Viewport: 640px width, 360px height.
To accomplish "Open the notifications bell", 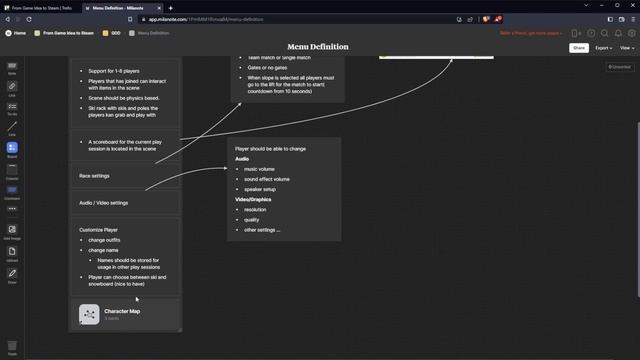I will (x=618, y=33).
